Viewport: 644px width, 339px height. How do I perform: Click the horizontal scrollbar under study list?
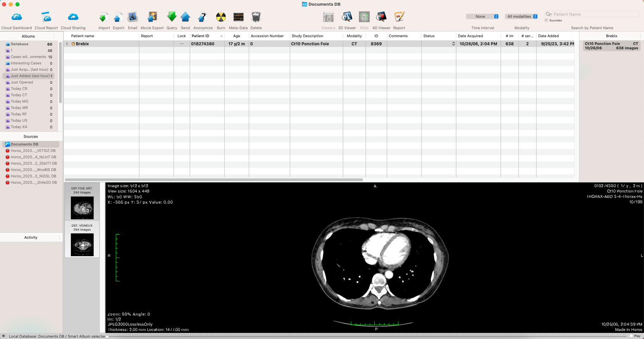213,180
